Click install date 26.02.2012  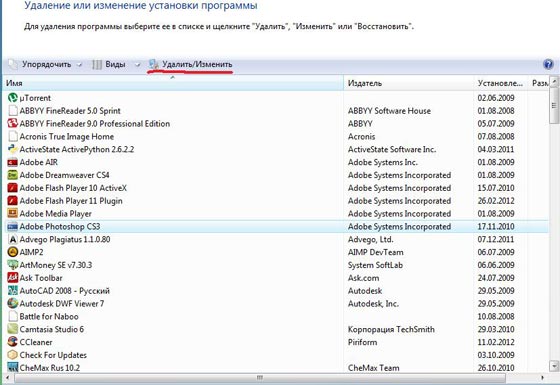[x=496, y=201]
